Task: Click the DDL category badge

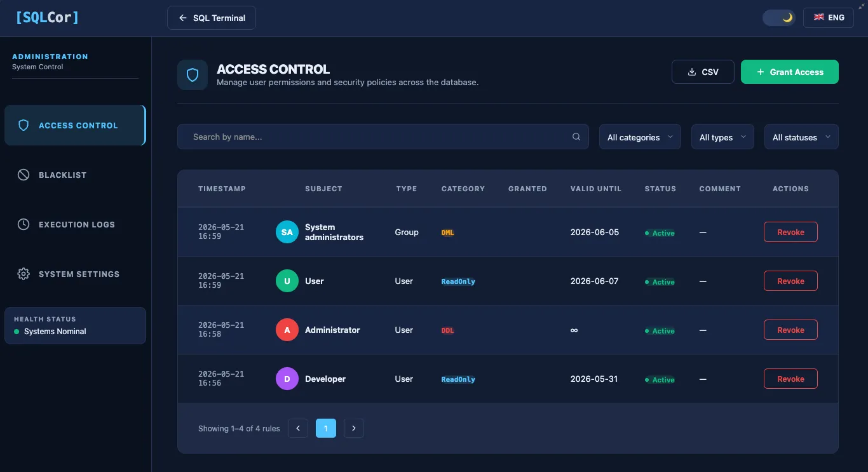Action: [448, 330]
